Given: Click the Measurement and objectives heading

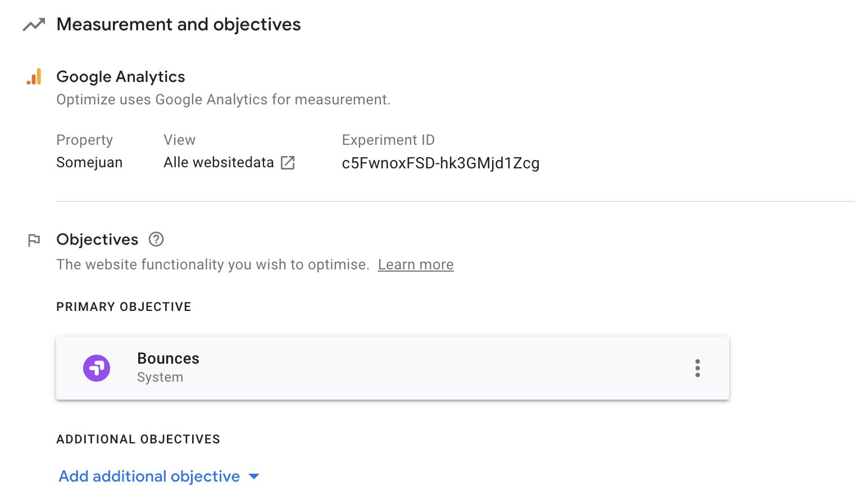Looking at the screenshot, I should click(x=179, y=25).
